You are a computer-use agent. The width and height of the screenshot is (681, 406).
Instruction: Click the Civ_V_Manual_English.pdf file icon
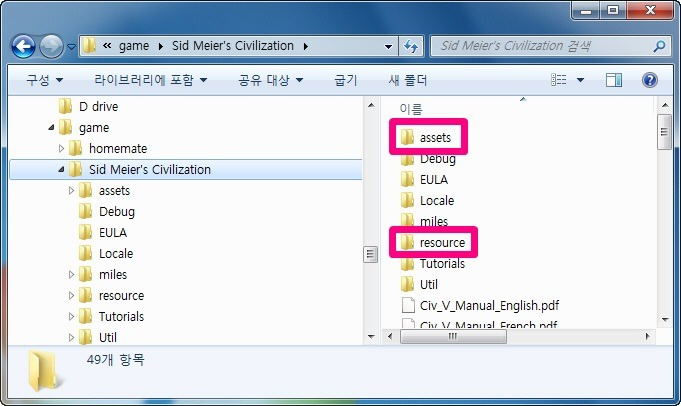[408, 305]
